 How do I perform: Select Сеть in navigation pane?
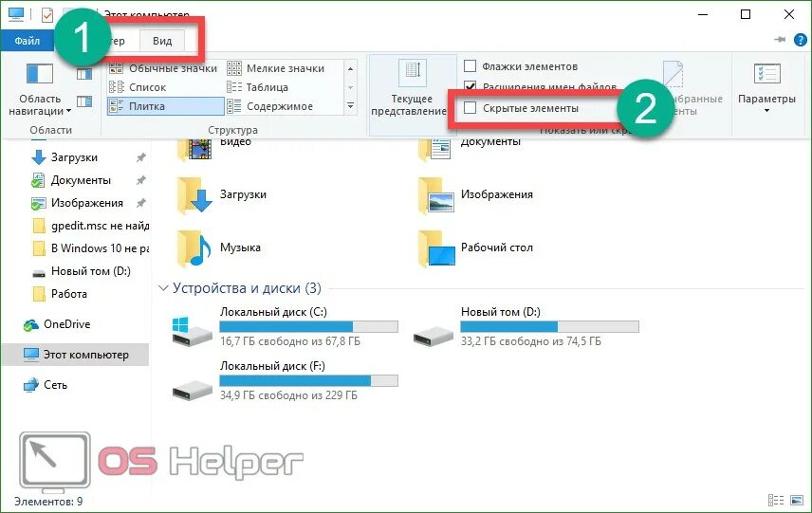46,385
